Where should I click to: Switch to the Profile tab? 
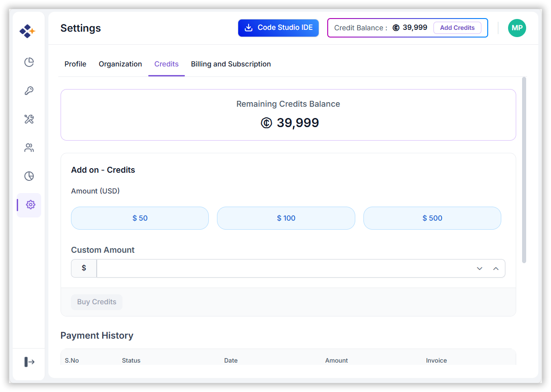(75, 64)
